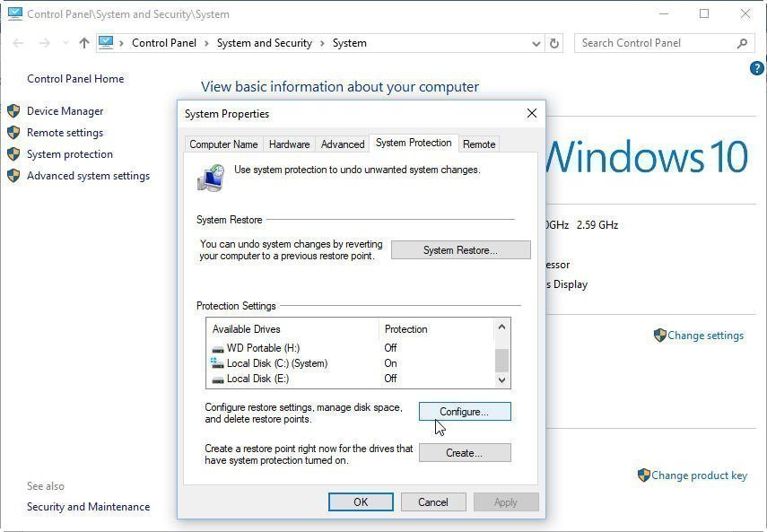Click the Apply button
The height and width of the screenshot is (532, 767).
pyautogui.click(x=506, y=501)
